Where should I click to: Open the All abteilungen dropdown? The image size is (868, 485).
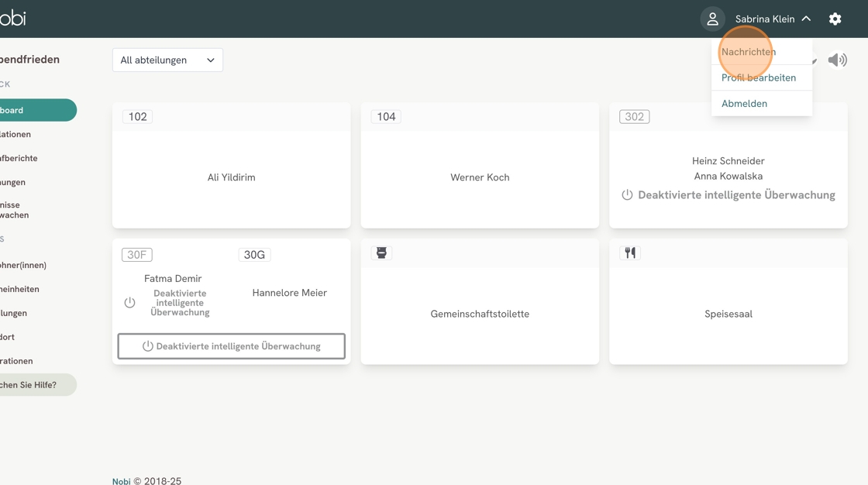167,60
